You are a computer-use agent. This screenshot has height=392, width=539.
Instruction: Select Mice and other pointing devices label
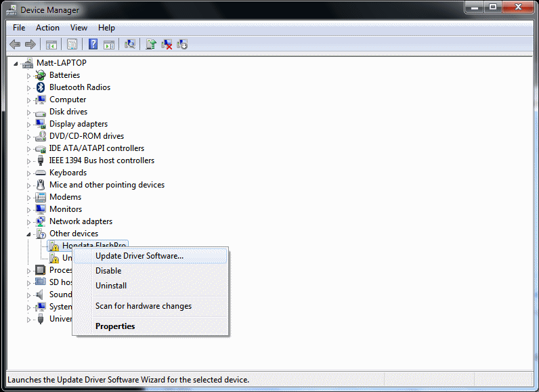click(x=107, y=185)
